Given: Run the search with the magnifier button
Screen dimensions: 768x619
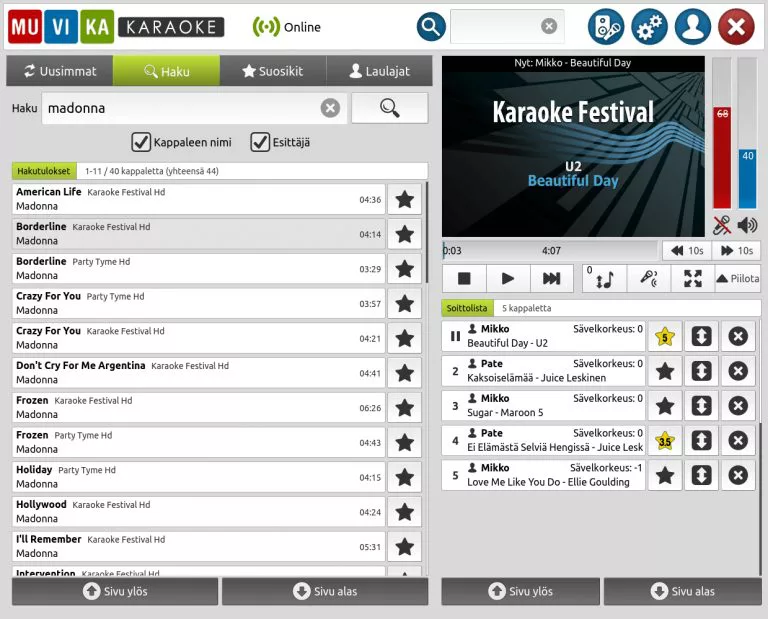Looking at the screenshot, I should click(389, 108).
